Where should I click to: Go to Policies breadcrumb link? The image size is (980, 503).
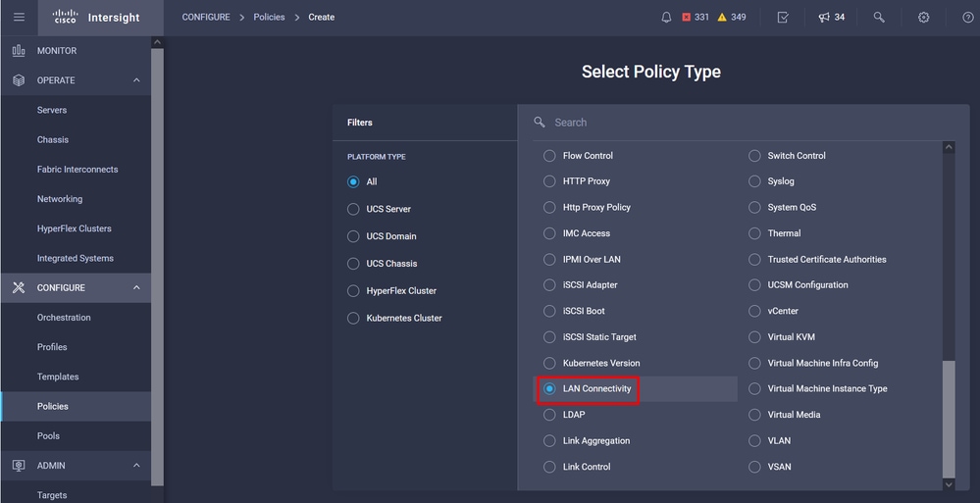[x=269, y=17]
